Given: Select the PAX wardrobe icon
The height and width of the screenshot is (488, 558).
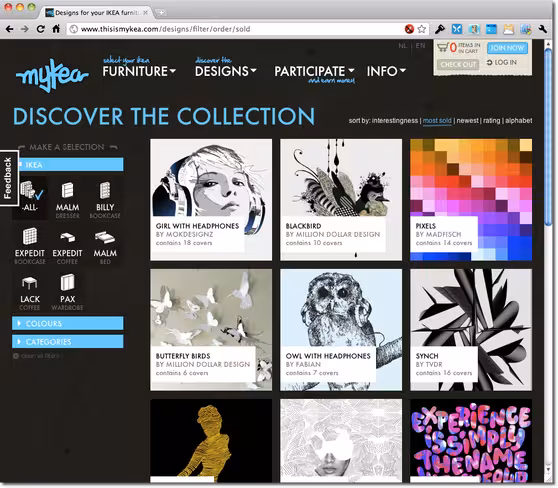Looking at the screenshot, I should (x=67, y=291).
